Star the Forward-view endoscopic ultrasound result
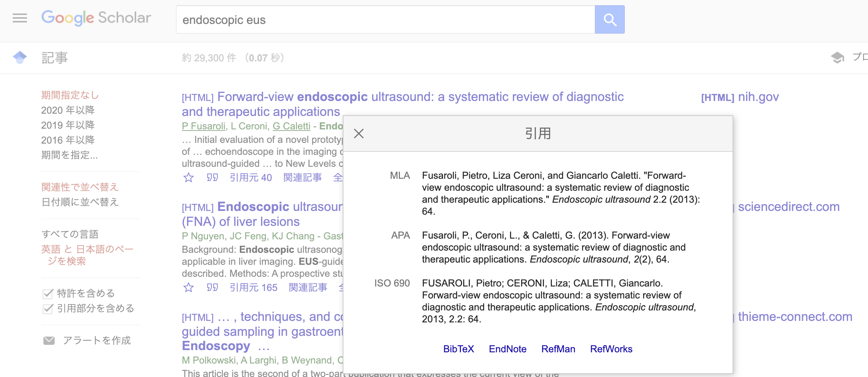Screen dimensions: 868x377 (x=189, y=178)
